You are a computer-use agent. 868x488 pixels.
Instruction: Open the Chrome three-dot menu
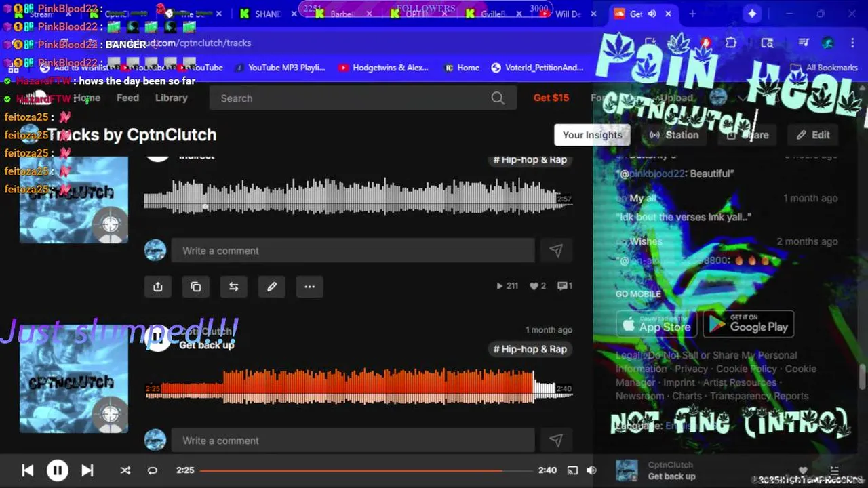pos(853,43)
